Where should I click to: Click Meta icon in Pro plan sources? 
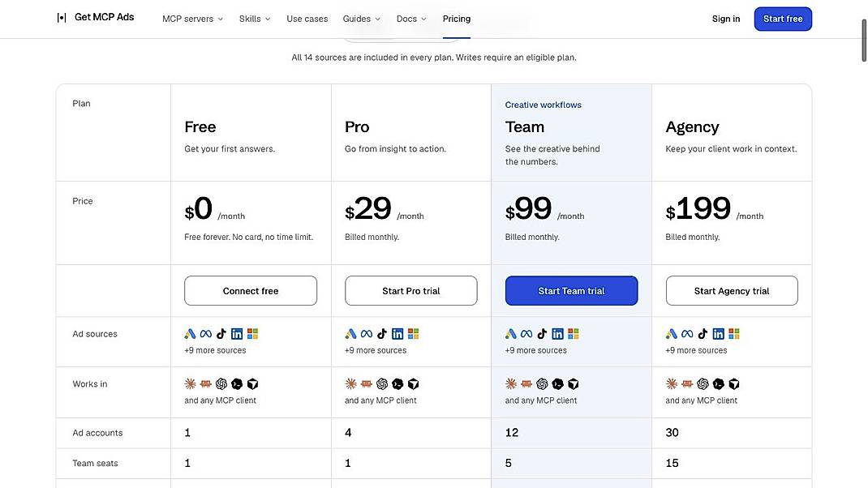pyautogui.click(x=367, y=334)
